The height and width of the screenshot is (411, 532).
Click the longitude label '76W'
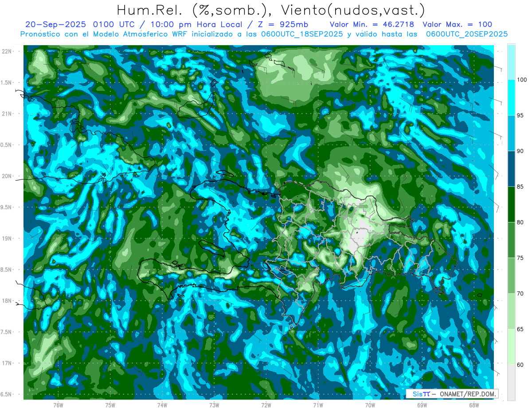(58, 405)
